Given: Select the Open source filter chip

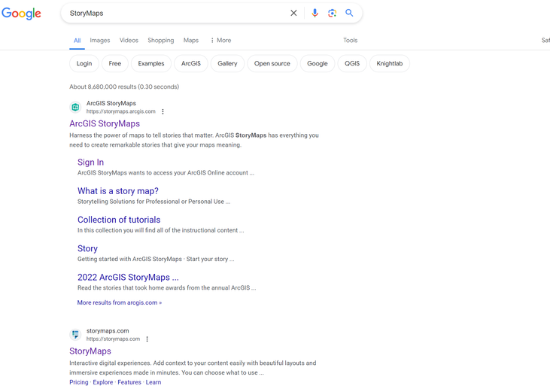Looking at the screenshot, I should point(272,63).
